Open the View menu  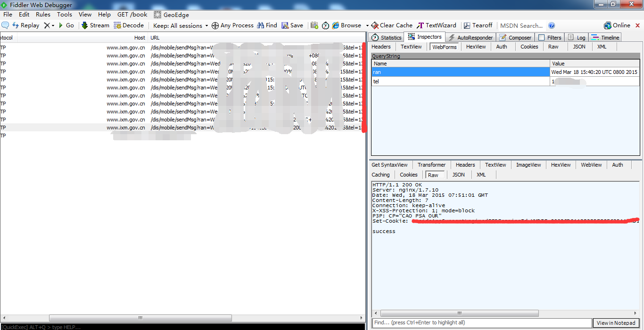[85, 15]
